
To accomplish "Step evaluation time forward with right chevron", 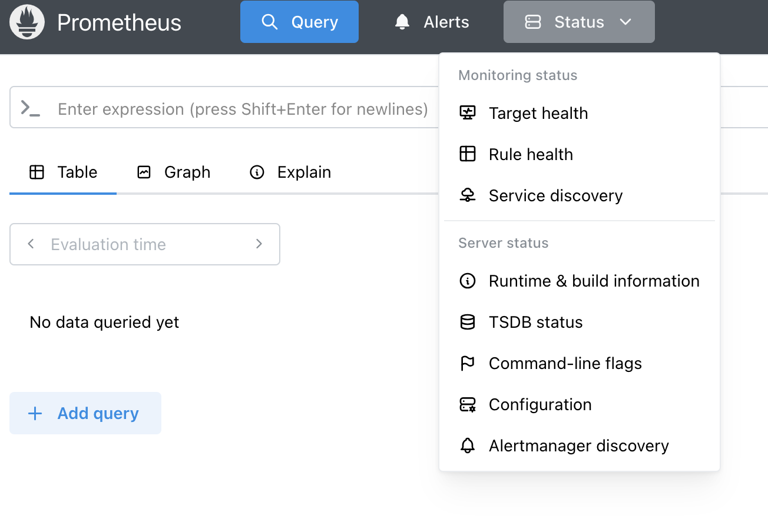I will click(259, 244).
